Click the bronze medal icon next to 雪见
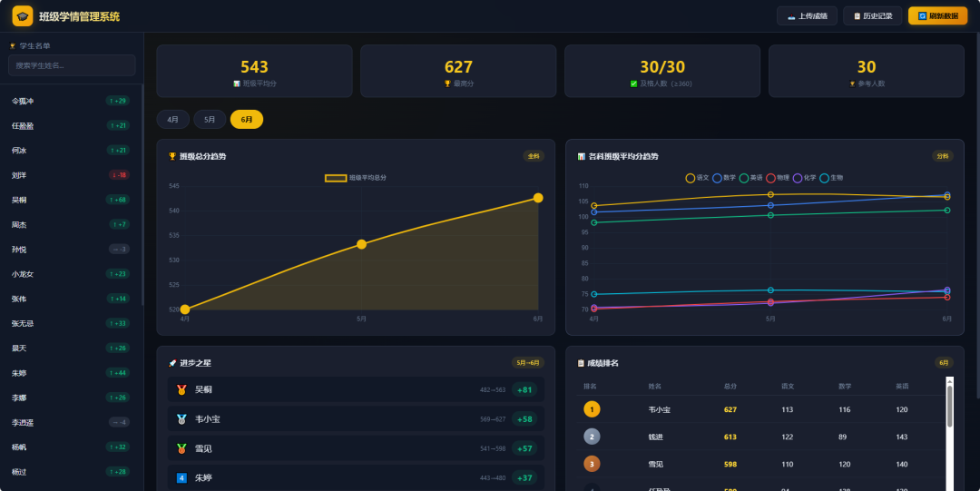 point(181,448)
